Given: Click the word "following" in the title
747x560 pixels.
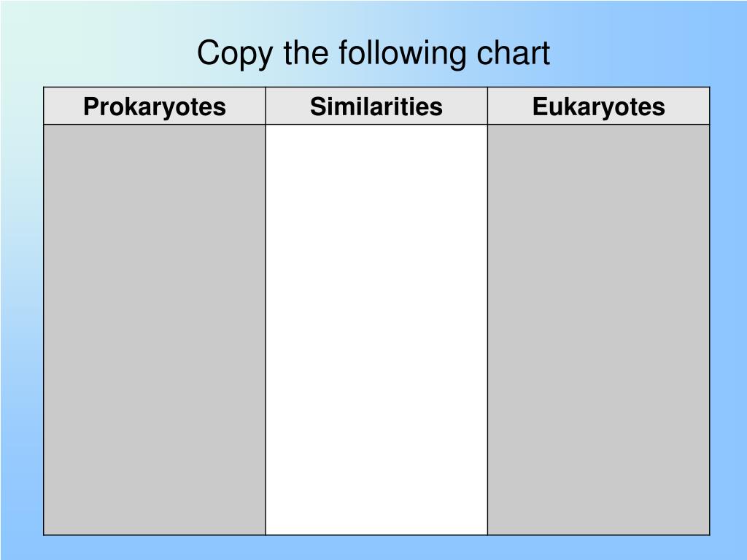Looking at the screenshot, I should (402, 52).
